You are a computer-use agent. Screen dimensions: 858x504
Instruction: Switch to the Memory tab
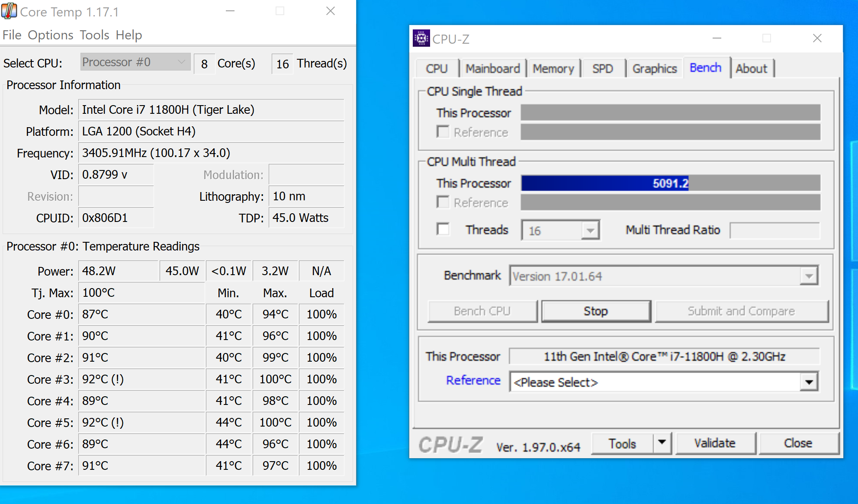click(553, 68)
